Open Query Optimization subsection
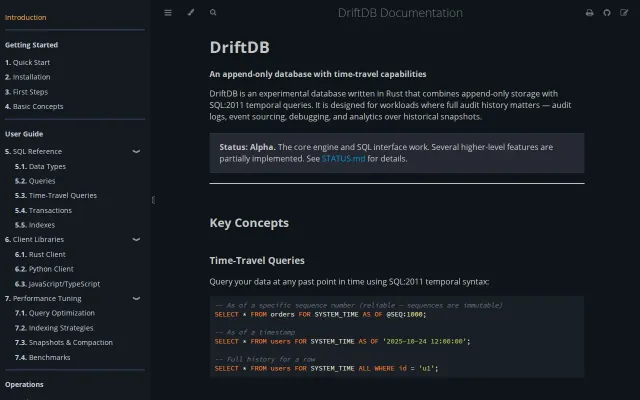 click(x=55, y=313)
